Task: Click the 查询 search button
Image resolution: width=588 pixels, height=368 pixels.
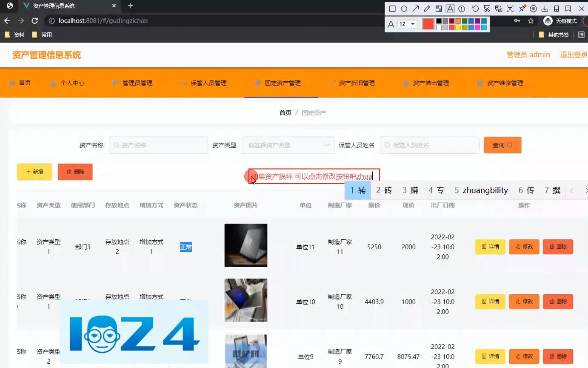Action: pyautogui.click(x=502, y=145)
